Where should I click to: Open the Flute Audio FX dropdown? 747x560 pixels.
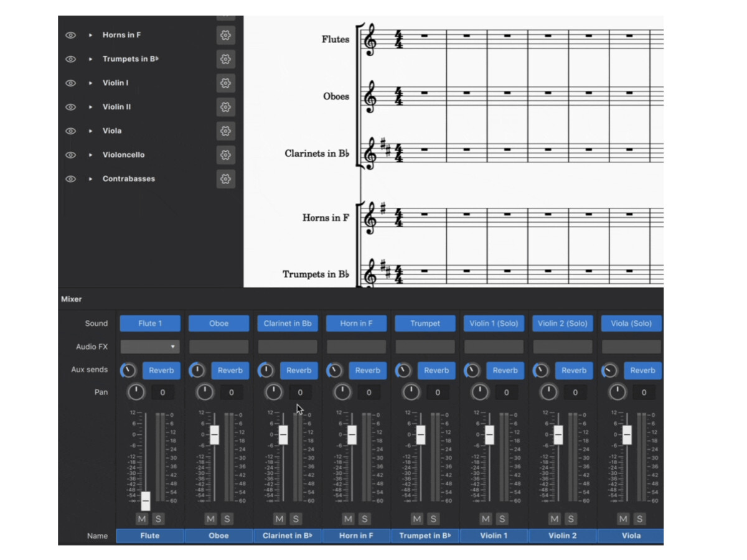click(x=150, y=347)
